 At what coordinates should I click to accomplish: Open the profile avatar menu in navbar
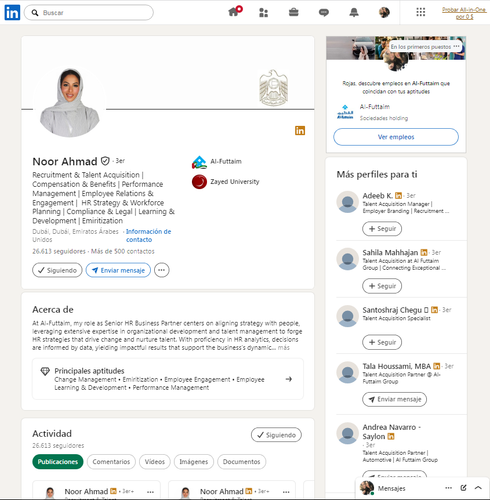click(384, 13)
